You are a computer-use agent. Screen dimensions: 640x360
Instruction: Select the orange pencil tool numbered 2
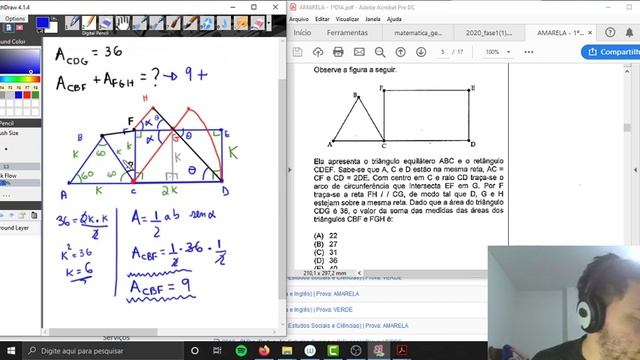[89, 23]
